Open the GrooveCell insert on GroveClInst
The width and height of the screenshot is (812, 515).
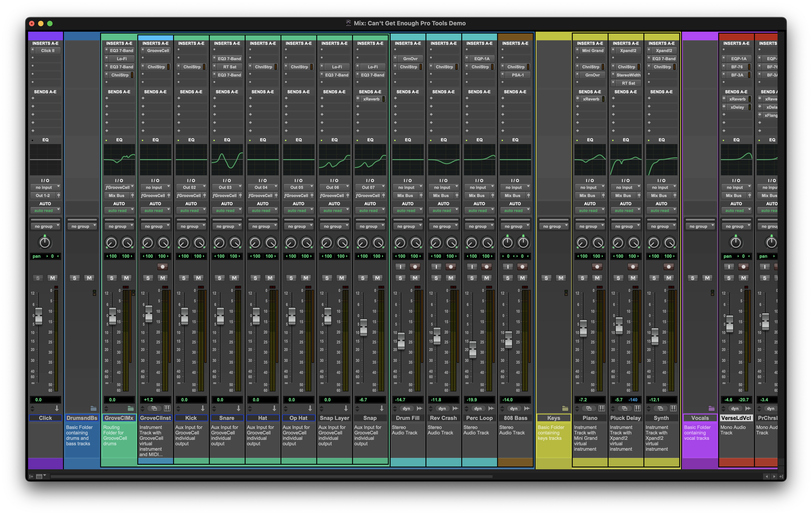click(x=158, y=51)
